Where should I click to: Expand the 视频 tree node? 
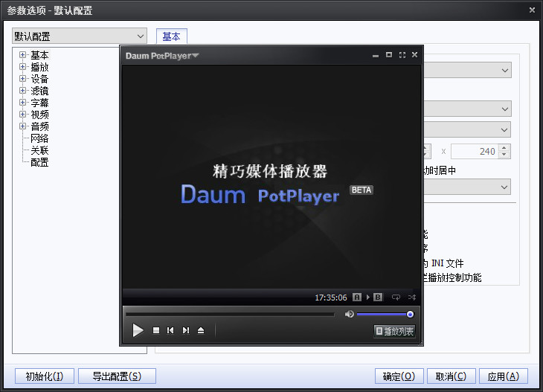click(22, 115)
